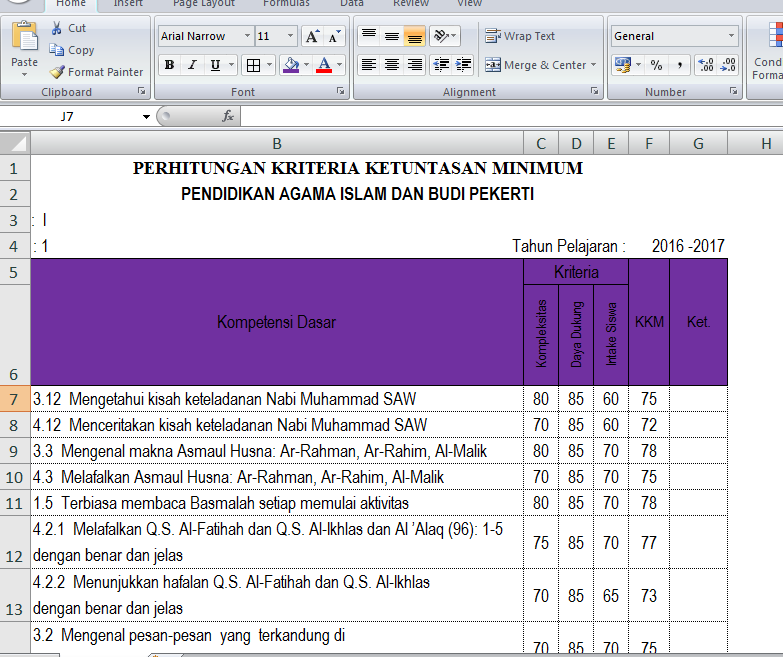Click the Cut scissors icon
The width and height of the screenshot is (783, 657).
pos(56,28)
